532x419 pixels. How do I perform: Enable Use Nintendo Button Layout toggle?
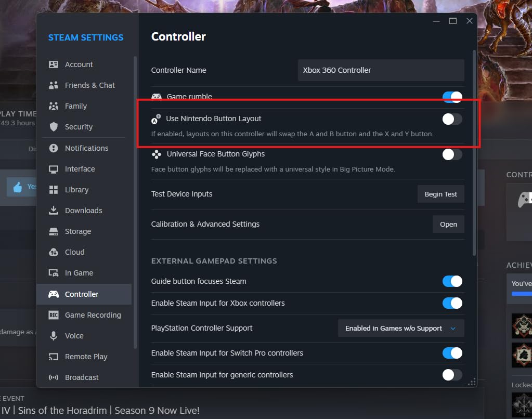(451, 119)
